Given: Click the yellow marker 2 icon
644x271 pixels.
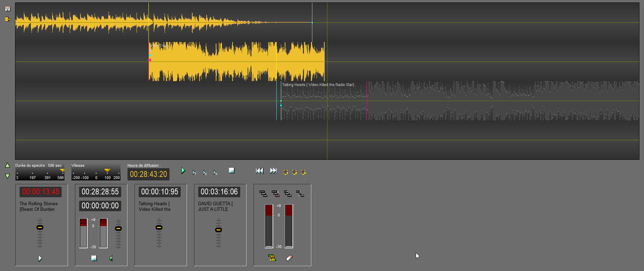Looking at the screenshot, I should 295,172.
